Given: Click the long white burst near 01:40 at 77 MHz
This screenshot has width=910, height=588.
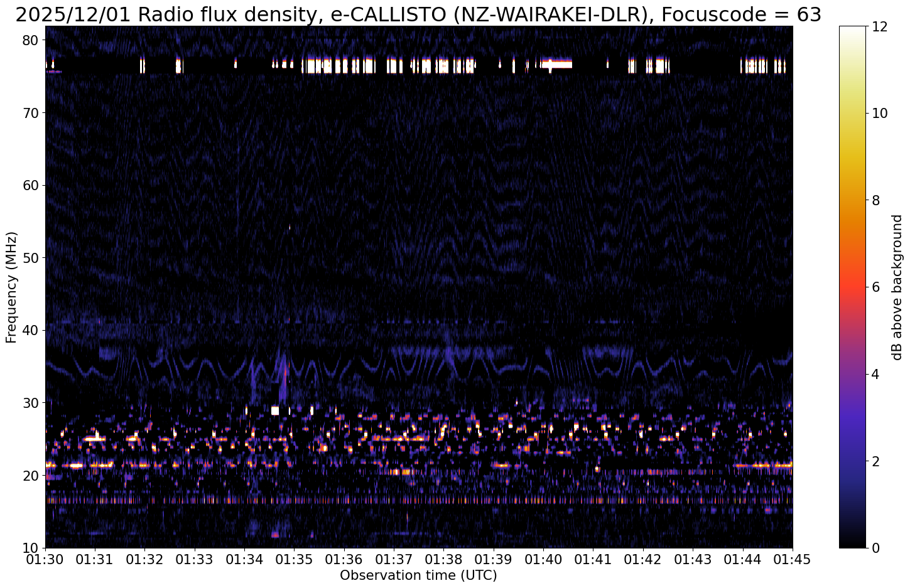Looking at the screenshot, I should click(x=558, y=63).
